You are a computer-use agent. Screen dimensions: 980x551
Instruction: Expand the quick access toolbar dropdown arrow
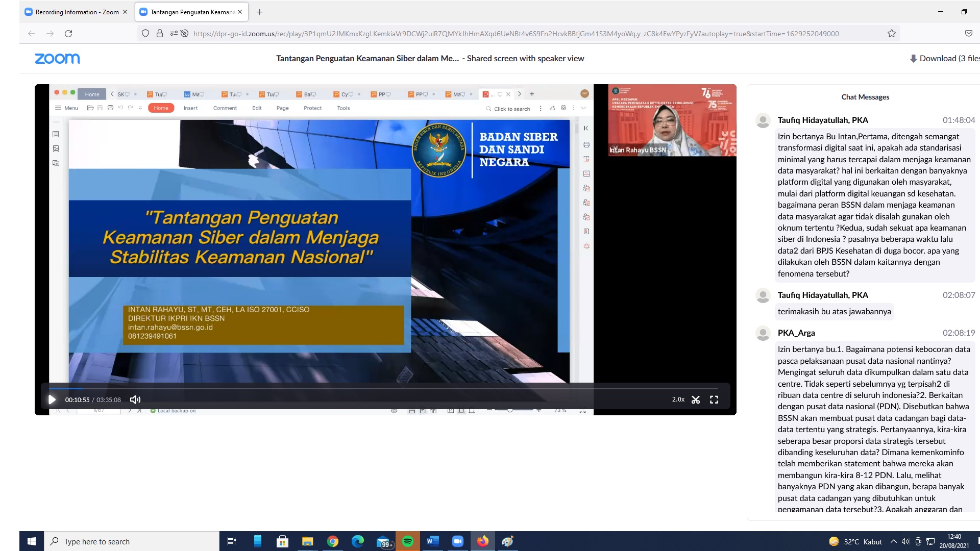click(x=140, y=108)
